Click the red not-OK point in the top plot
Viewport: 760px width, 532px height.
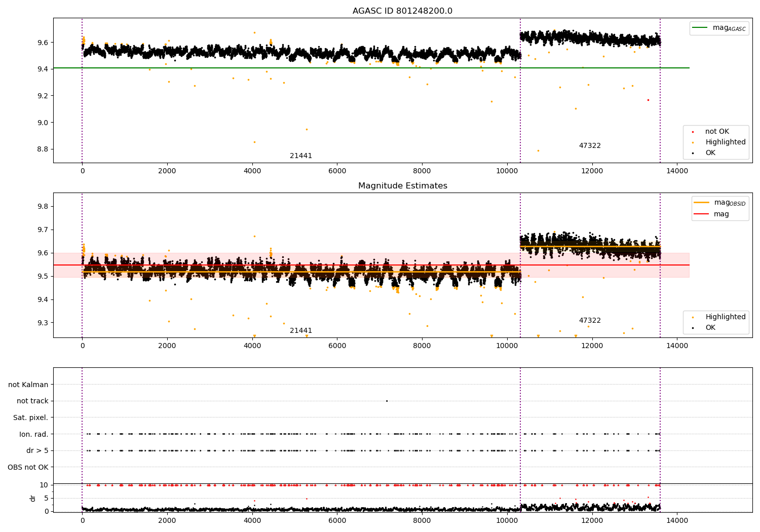pyautogui.click(x=648, y=100)
